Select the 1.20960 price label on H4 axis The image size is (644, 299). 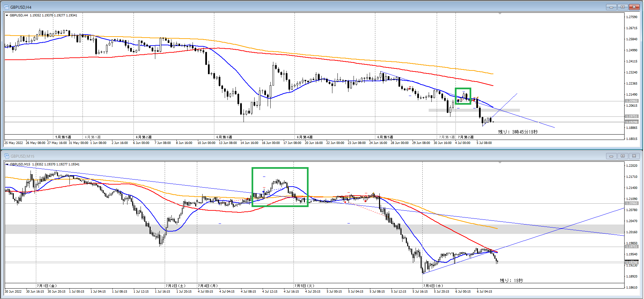click(632, 101)
